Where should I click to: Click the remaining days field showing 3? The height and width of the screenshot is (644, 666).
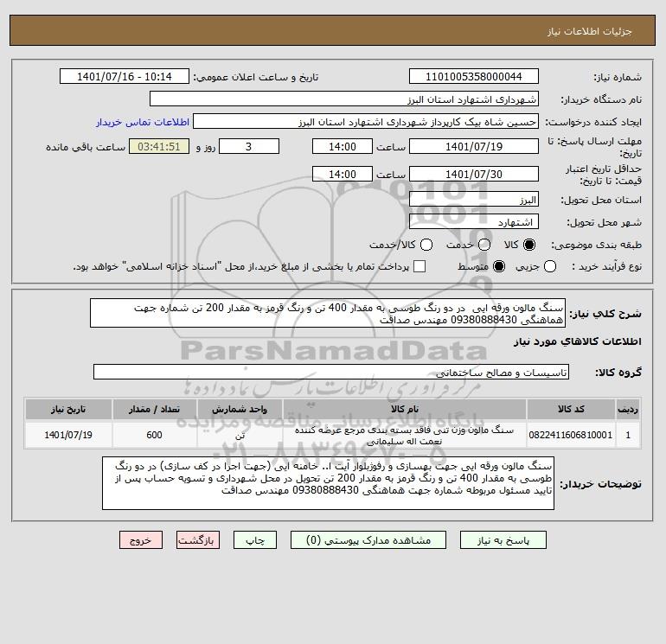coord(249,146)
